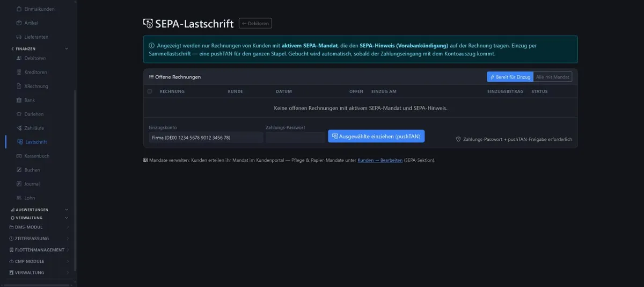The width and height of the screenshot is (644, 287).
Task: Focus the Zahlungs-Passwort field
Action: pos(295,138)
